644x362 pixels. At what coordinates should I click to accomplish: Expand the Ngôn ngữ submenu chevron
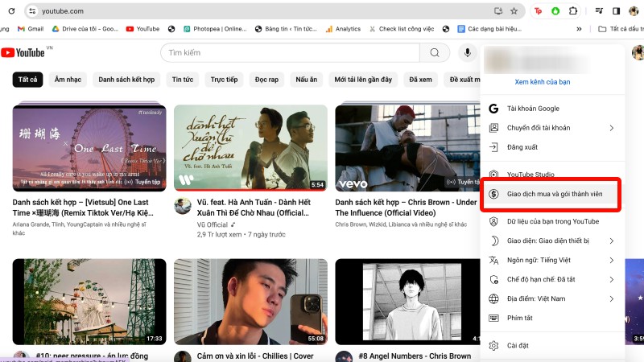(612, 260)
